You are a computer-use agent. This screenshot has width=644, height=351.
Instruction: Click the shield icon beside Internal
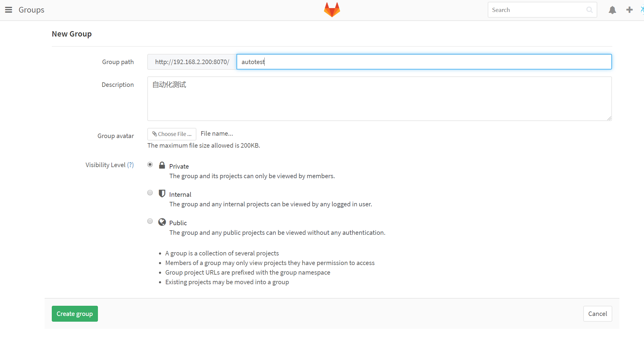tap(162, 193)
